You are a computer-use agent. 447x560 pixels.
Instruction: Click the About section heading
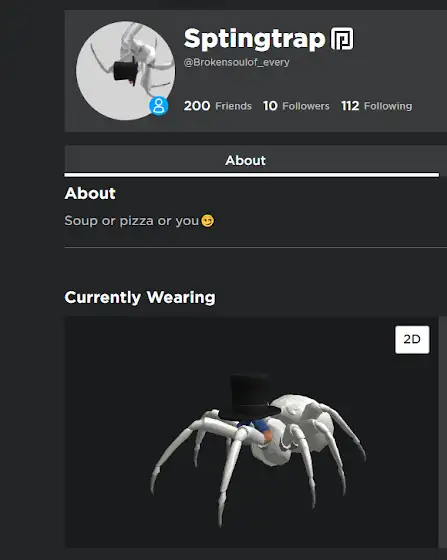90,193
